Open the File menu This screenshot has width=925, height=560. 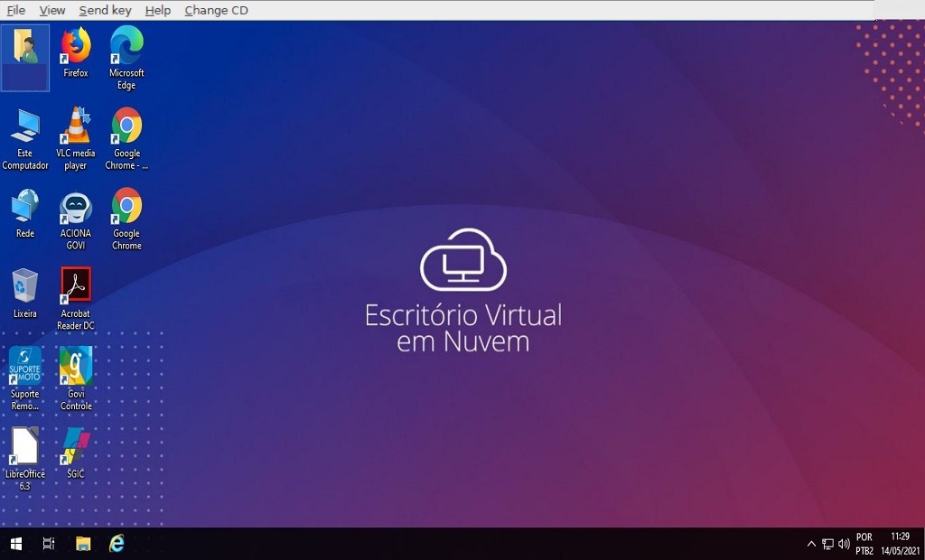[15, 10]
